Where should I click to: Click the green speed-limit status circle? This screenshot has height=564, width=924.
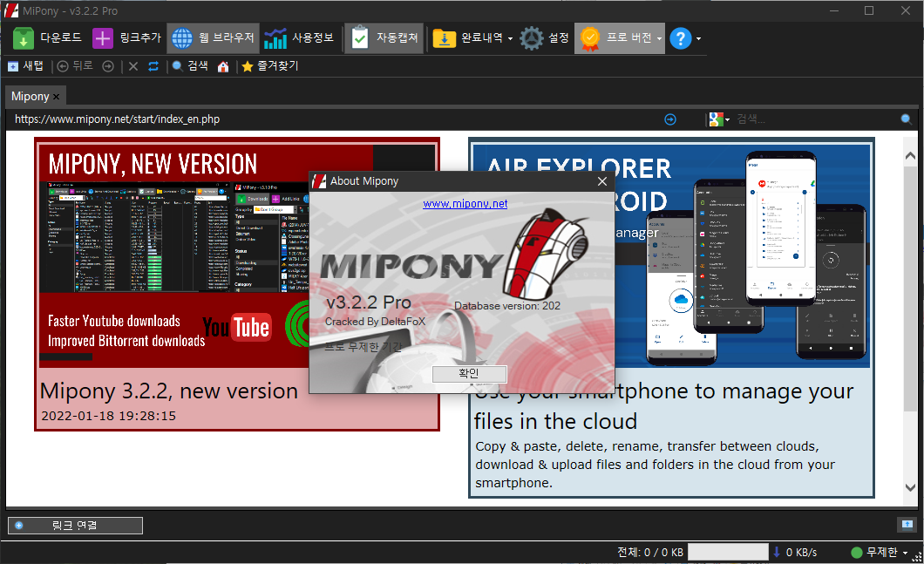pos(857,552)
